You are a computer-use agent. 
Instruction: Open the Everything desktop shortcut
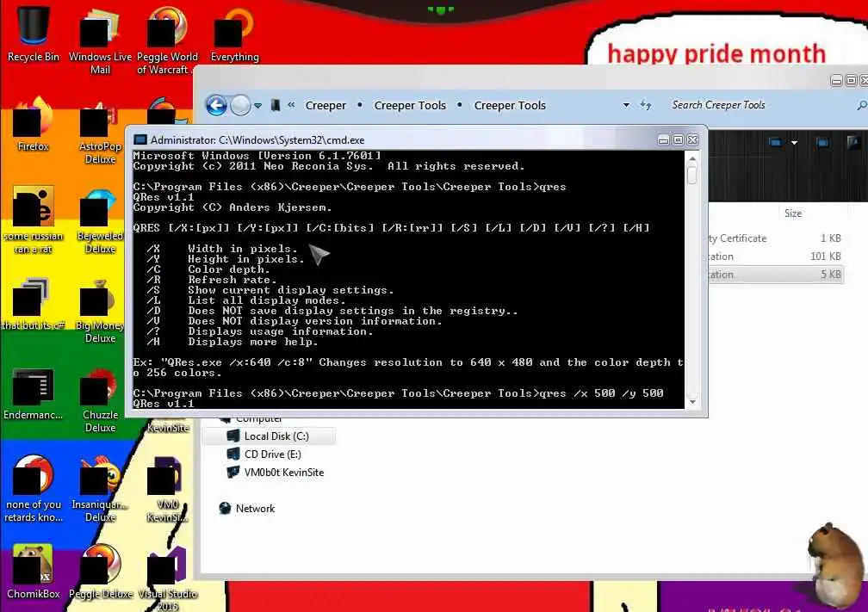235,34
